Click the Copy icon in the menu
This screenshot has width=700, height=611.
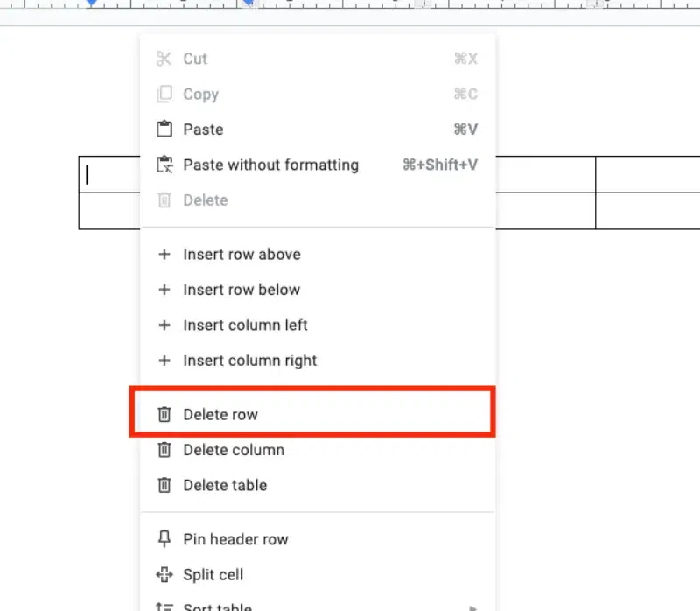pyautogui.click(x=164, y=95)
